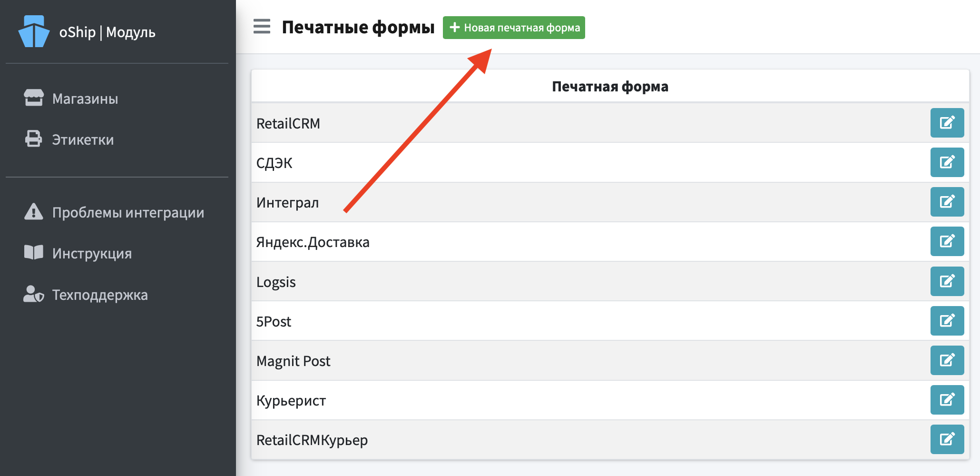This screenshot has width=980, height=476.
Task: Select the Magnit Post row text
Action: (x=294, y=361)
